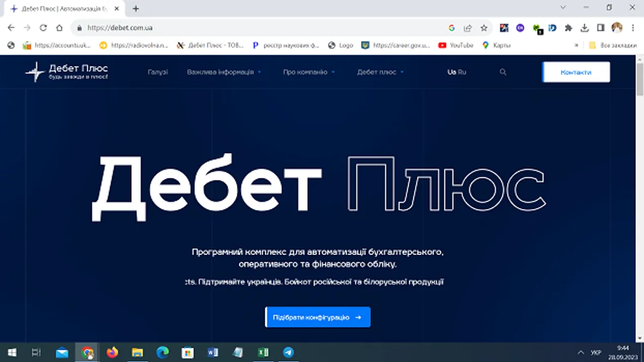Open Chrome three-dot menu
This screenshot has height=362, width=644.
coord(633,28)
